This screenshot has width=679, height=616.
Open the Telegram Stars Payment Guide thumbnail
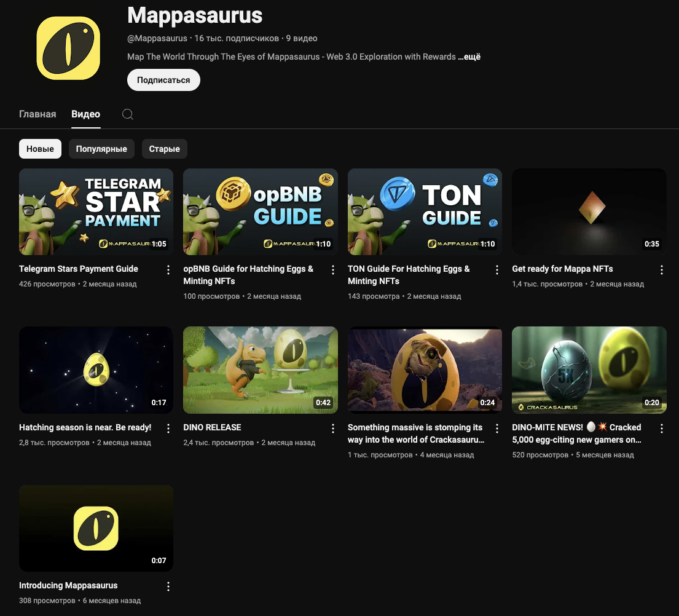tap(96, 211)
